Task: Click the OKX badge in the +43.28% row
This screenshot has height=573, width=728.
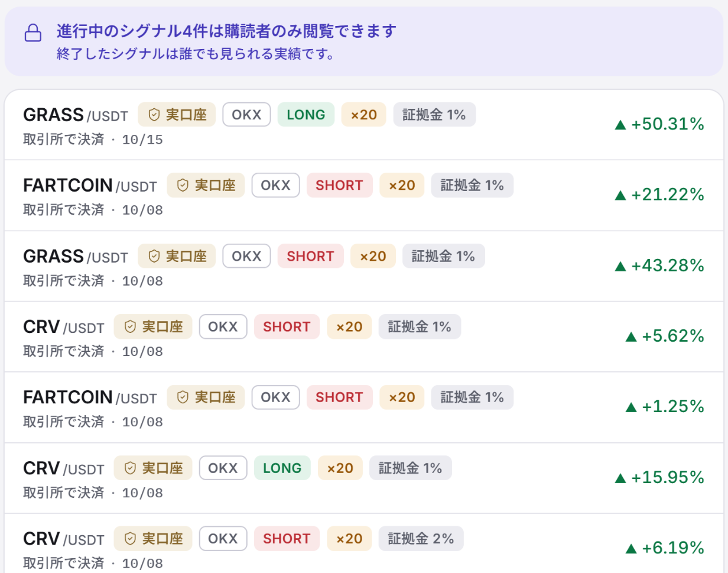Action: tap(246, 256)
